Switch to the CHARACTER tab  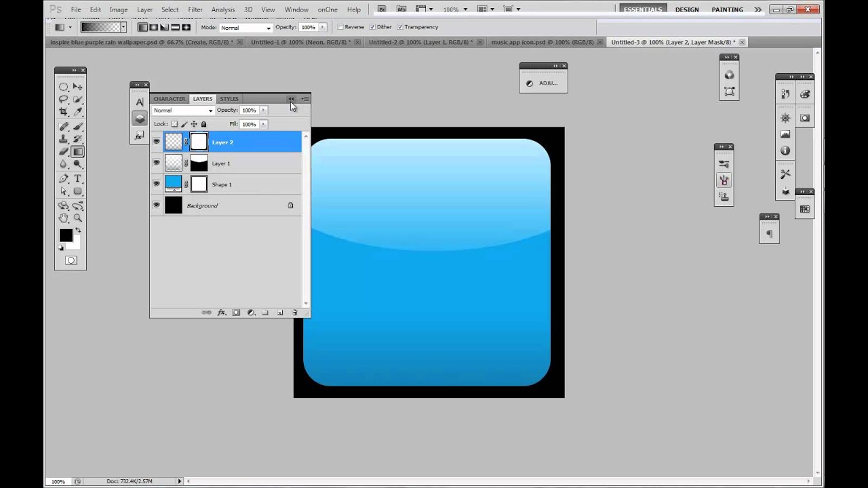tap(169, 99)
